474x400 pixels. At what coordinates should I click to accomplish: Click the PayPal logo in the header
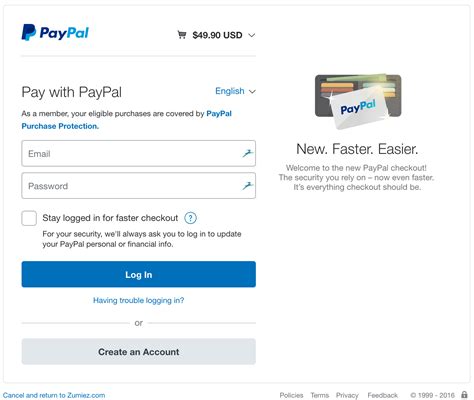point(55,33)
